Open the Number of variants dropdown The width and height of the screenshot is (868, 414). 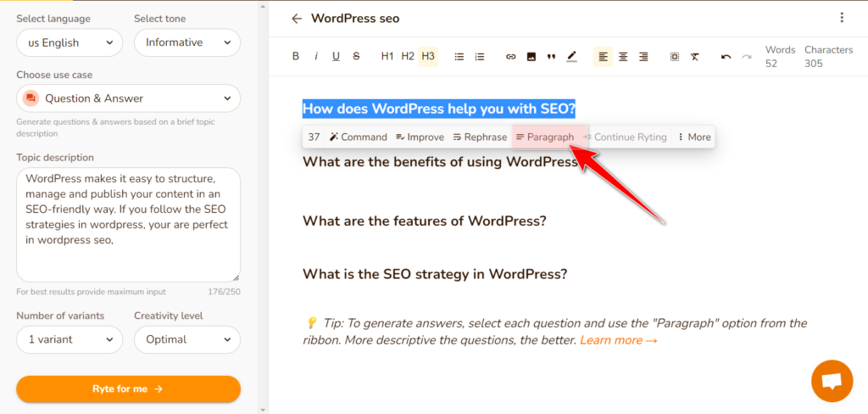click(70, 339)
